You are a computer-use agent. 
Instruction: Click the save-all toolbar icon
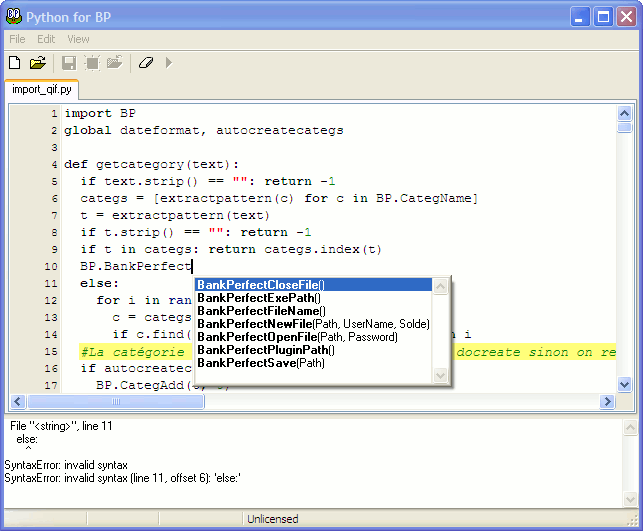point(92,63)
